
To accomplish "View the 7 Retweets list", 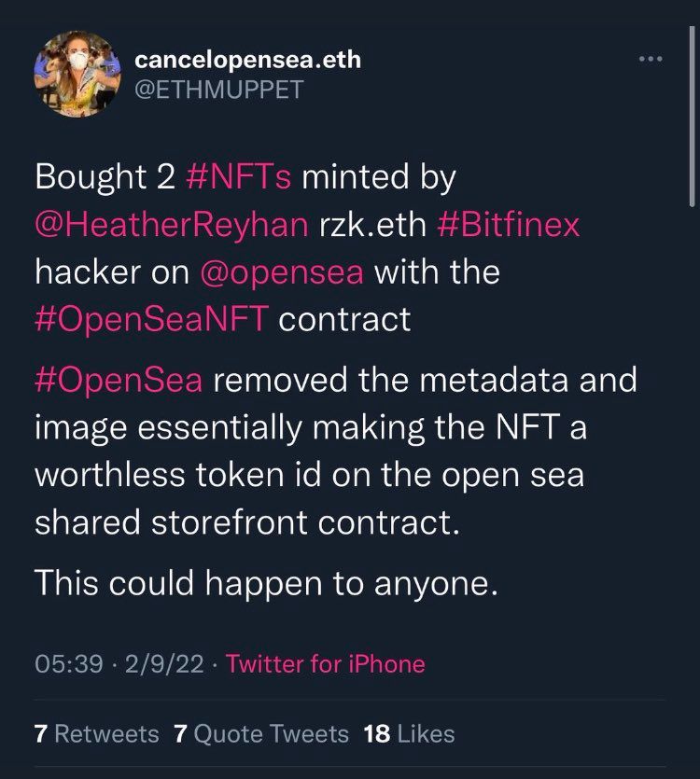I will click(x=96, y=734).
